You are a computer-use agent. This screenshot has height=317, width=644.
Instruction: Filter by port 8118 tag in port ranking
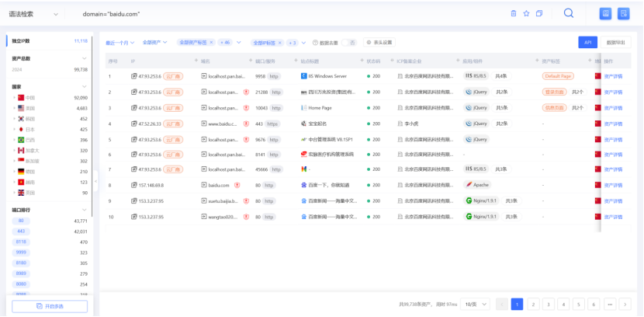pos(21,242)
